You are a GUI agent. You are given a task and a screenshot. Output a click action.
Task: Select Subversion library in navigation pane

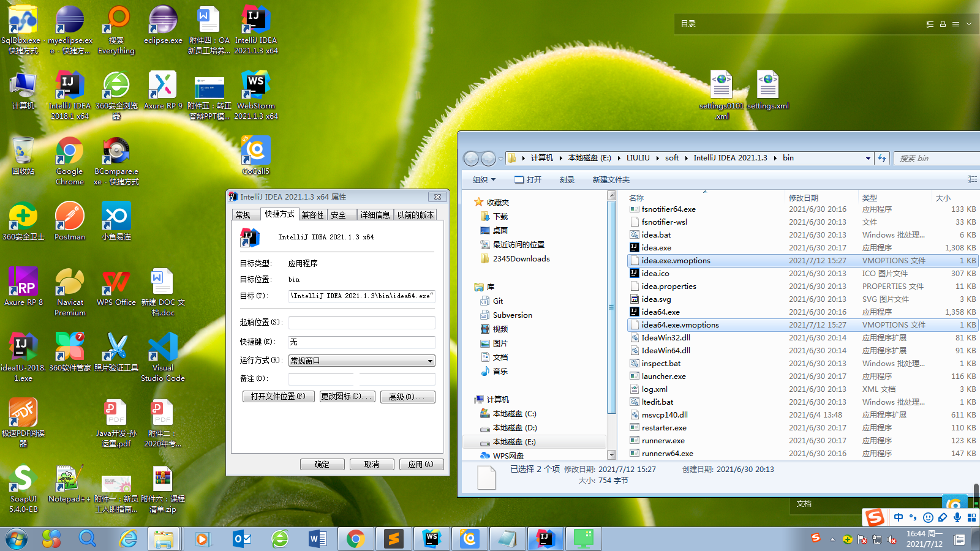coord(512,315)
